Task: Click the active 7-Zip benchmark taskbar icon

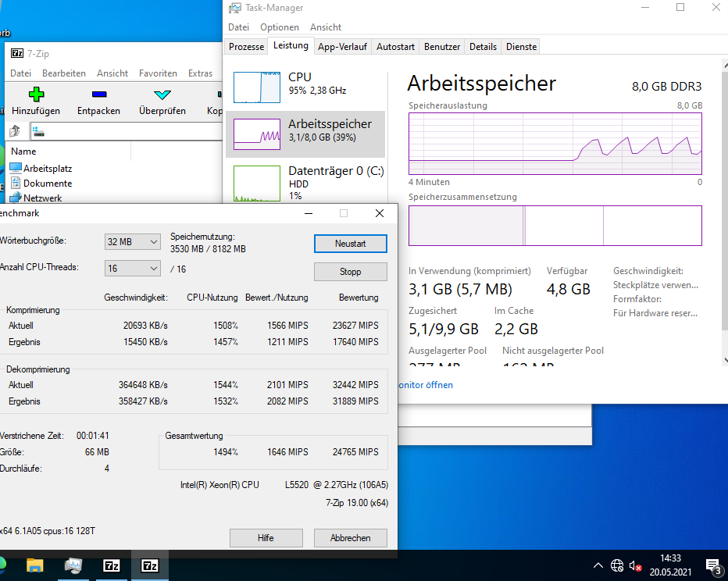Action: click(x=149, y=565)
